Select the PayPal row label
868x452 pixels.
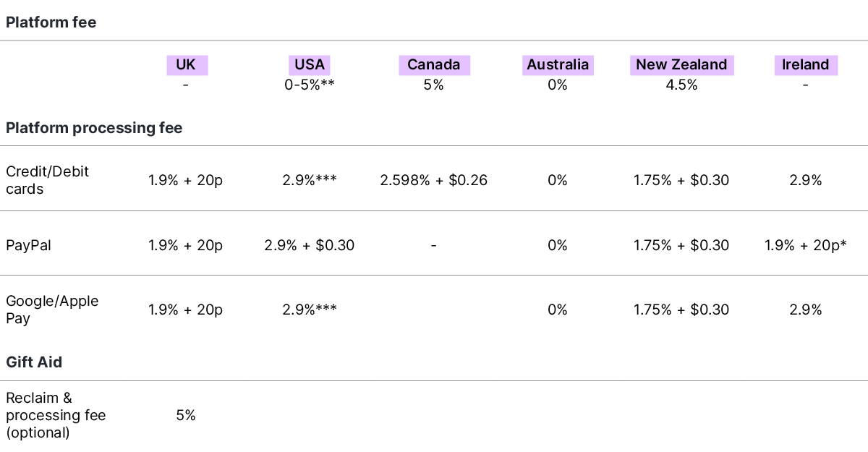[x=28, y=245]
